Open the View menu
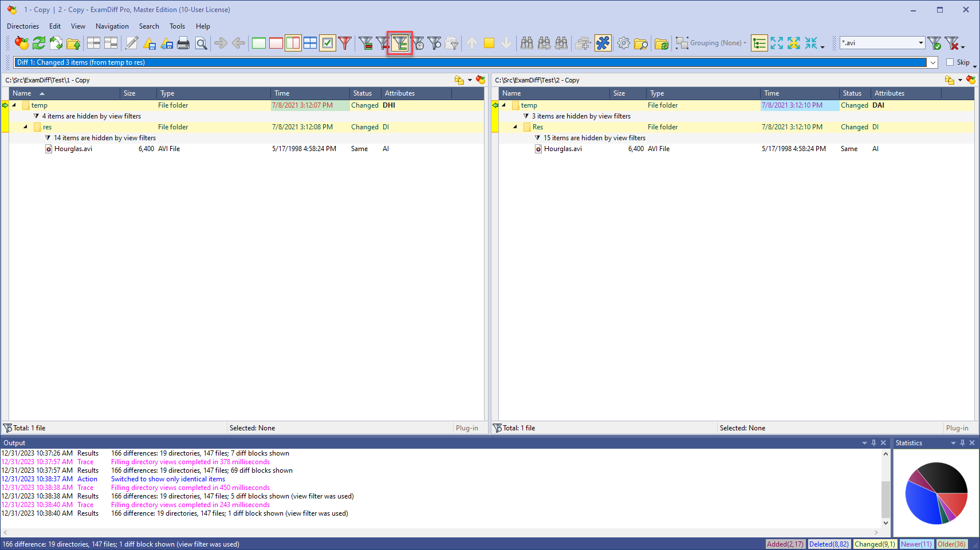This screenshot has height=550, width=980. tap(78, 26)
